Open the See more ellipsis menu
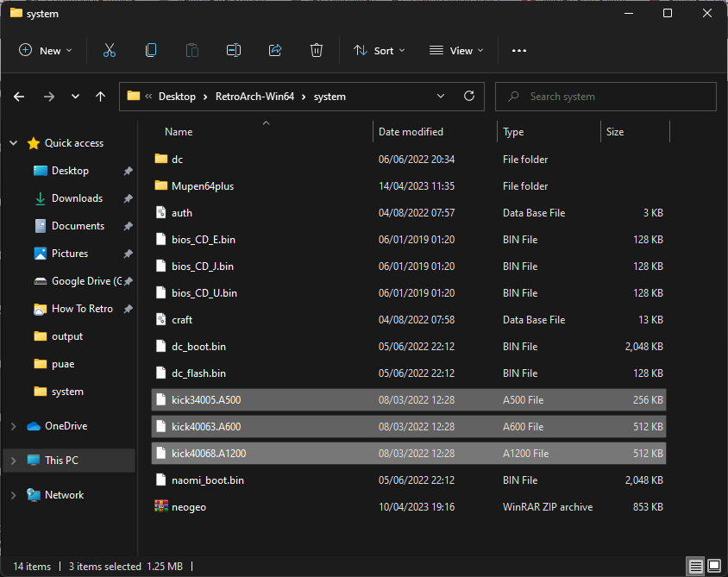 tap(519, 51)
